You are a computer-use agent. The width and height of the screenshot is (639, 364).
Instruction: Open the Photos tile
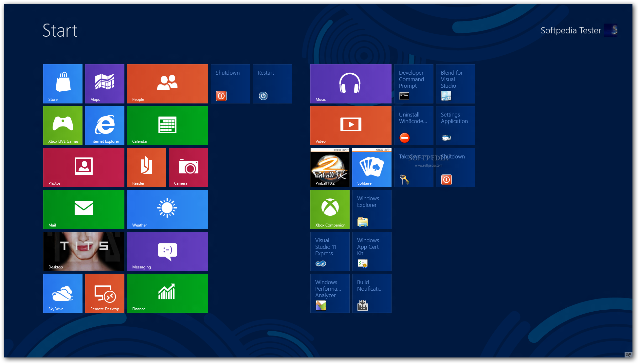tap(84, 168)
